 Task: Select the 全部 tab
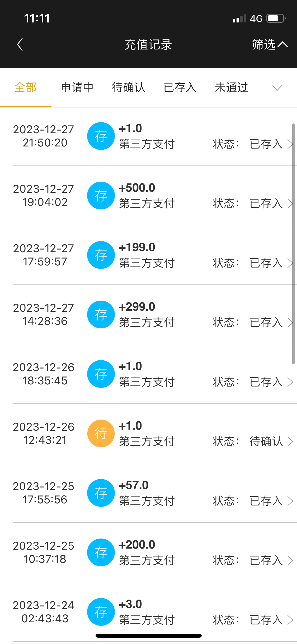(x=26, y=88)
